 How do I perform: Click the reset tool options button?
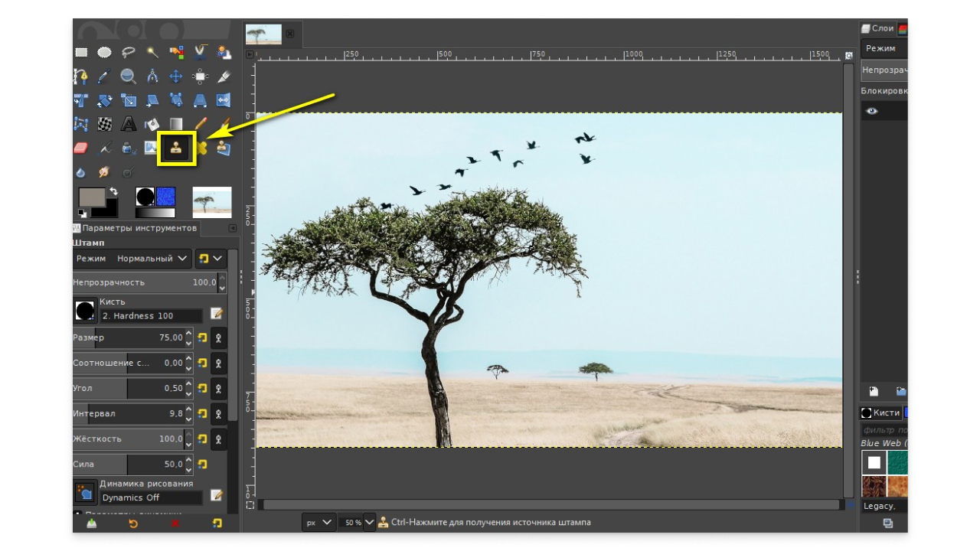point(217,523)
